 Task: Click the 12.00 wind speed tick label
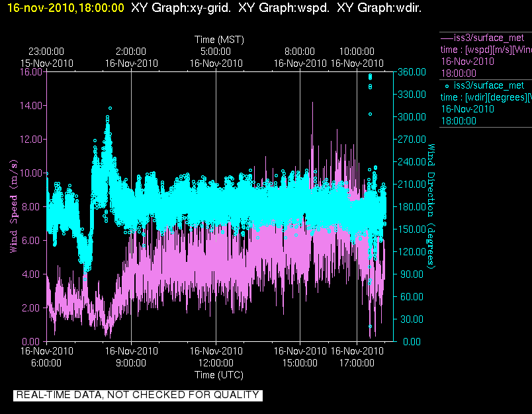31,140
